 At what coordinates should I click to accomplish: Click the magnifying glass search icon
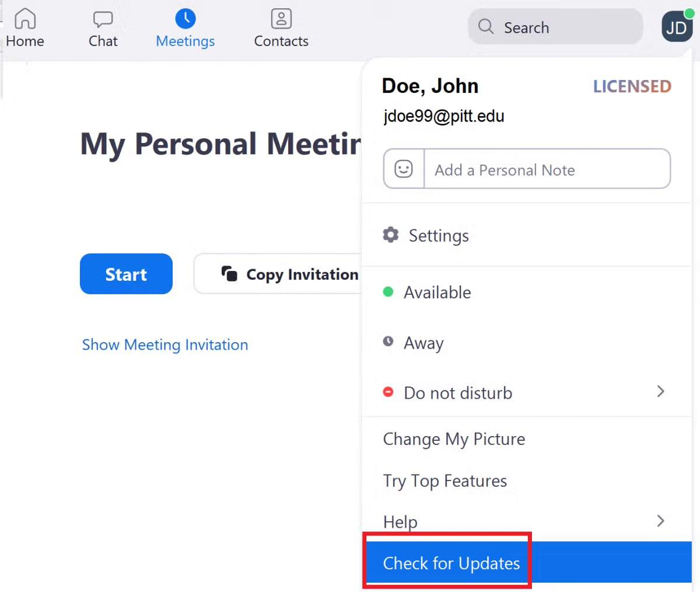pos(486,27)
